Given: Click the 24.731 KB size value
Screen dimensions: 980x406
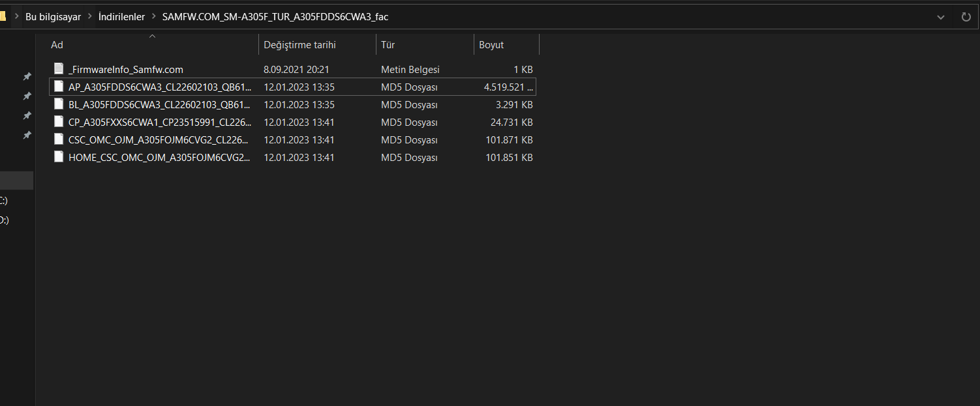Looking at the screenshot, I should point(512,122).
